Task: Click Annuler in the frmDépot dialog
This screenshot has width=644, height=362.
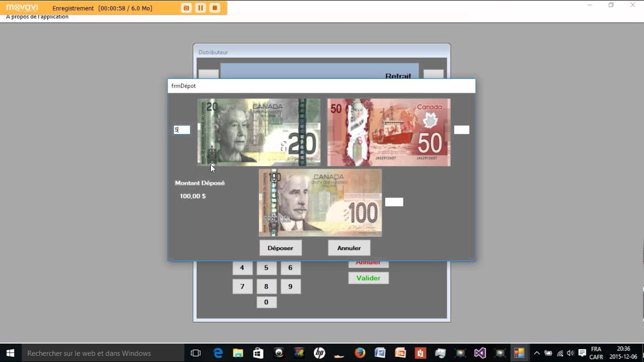Action: (349, 248)
